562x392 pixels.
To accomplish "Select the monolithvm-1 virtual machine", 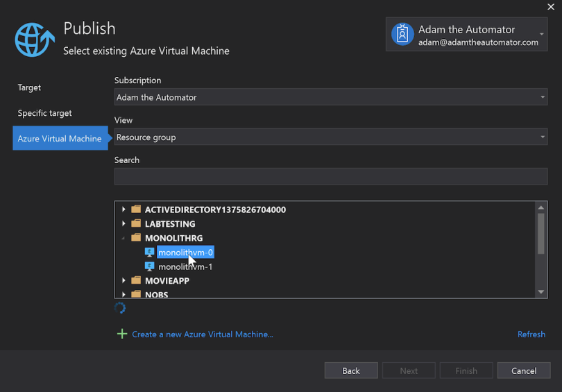I will click(185, 266).
